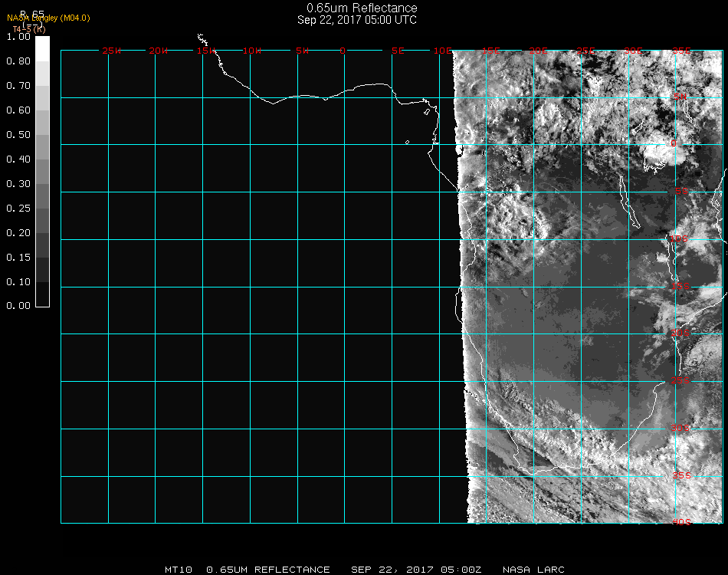Click the 5S latitude label
Screen dimensions: 728x575
tap(681, 192)
